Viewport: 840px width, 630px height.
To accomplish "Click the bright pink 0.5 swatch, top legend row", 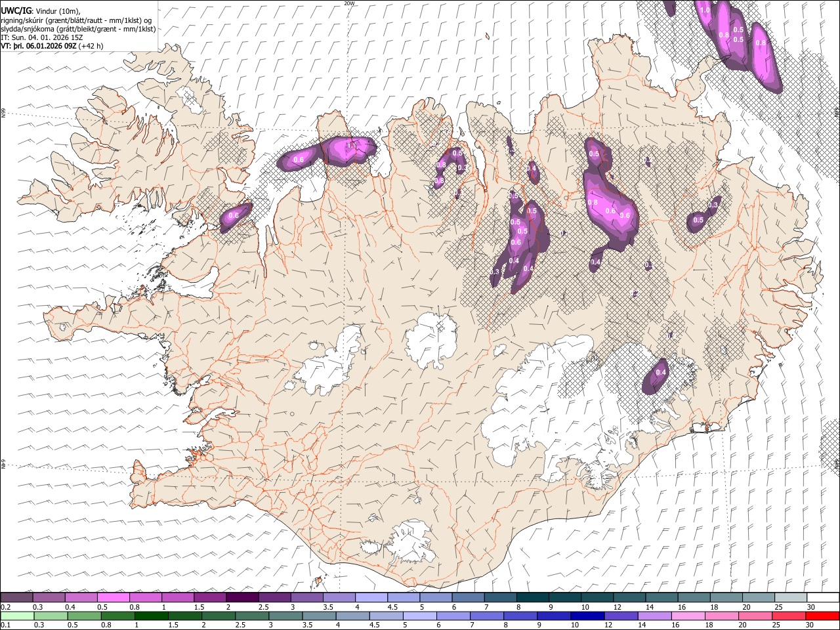I will point(113,598).
